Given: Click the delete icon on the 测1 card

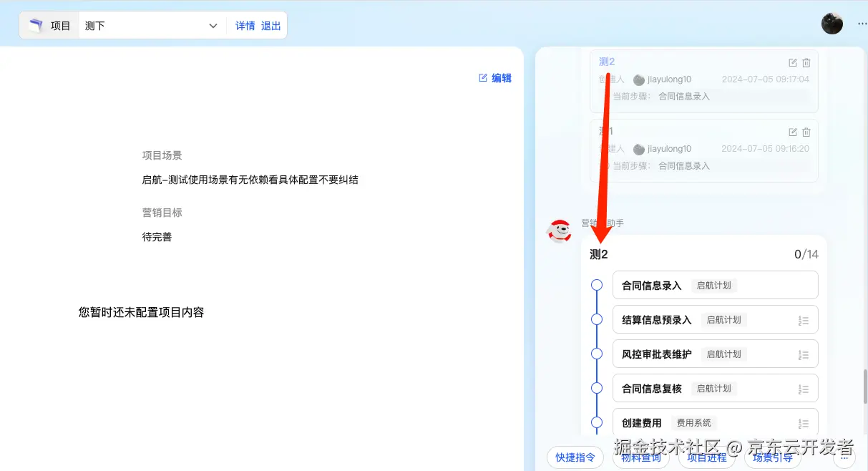Looking at the screenshot, I should (806, 132).
